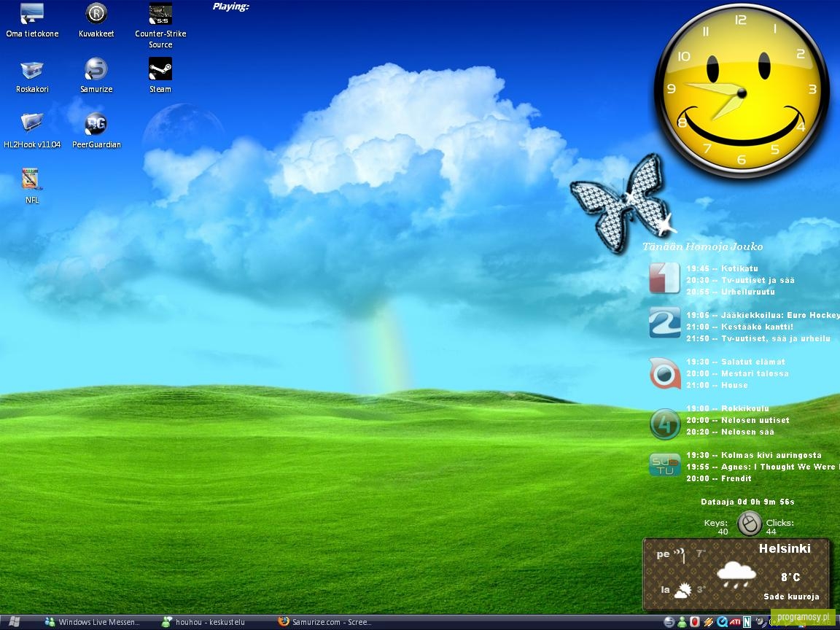Switch to Samurize.com Firefox taskbar window
The height and width of the screenshot is (630, 840).
(324, 622)
